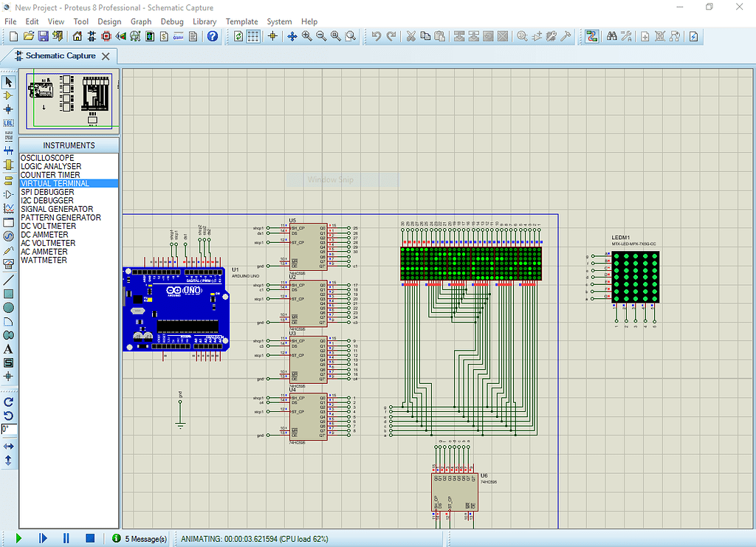Click the blue Help icon
The width and height of the screenshot is (756, 547).
tap(213, 36)
